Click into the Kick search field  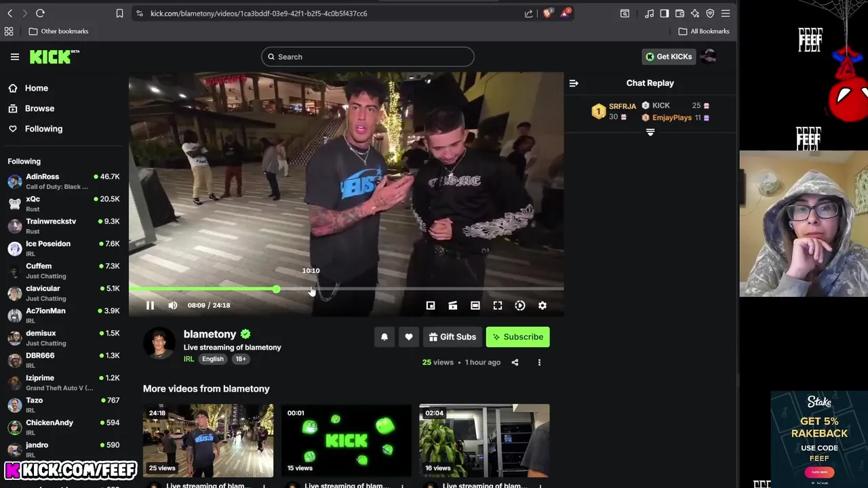pyautogui.click(x=368, y=57)
